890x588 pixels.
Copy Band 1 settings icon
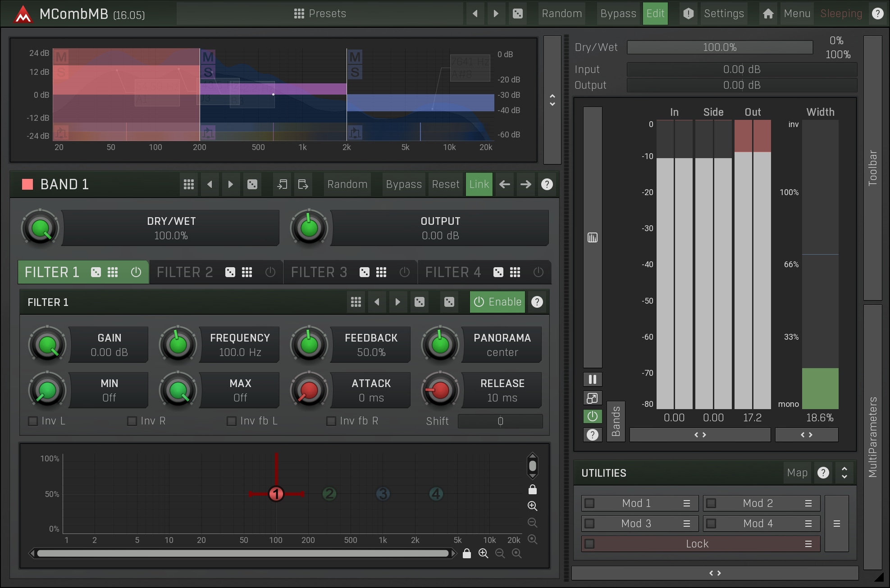282,184
